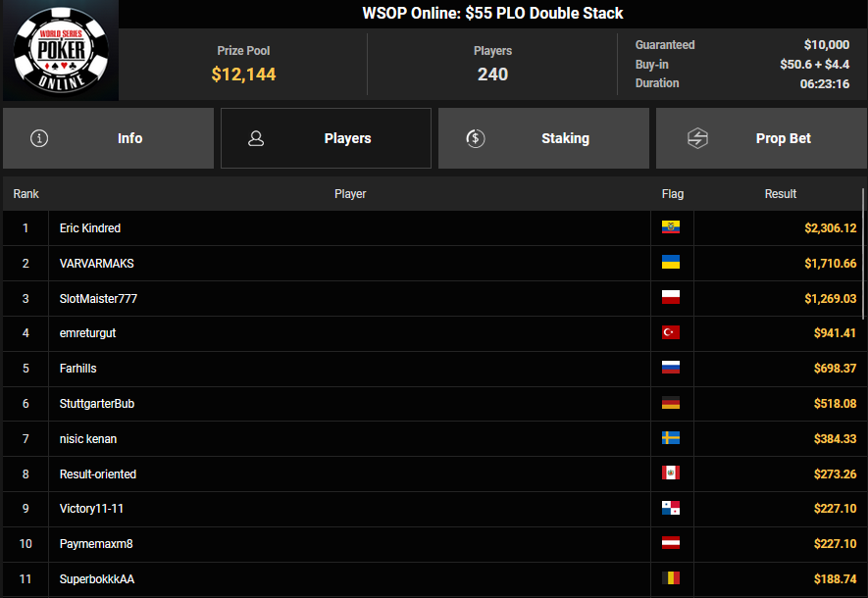
Task: Click the Ukraine flag beside VARVARMAKS
Action: point(671,263)
